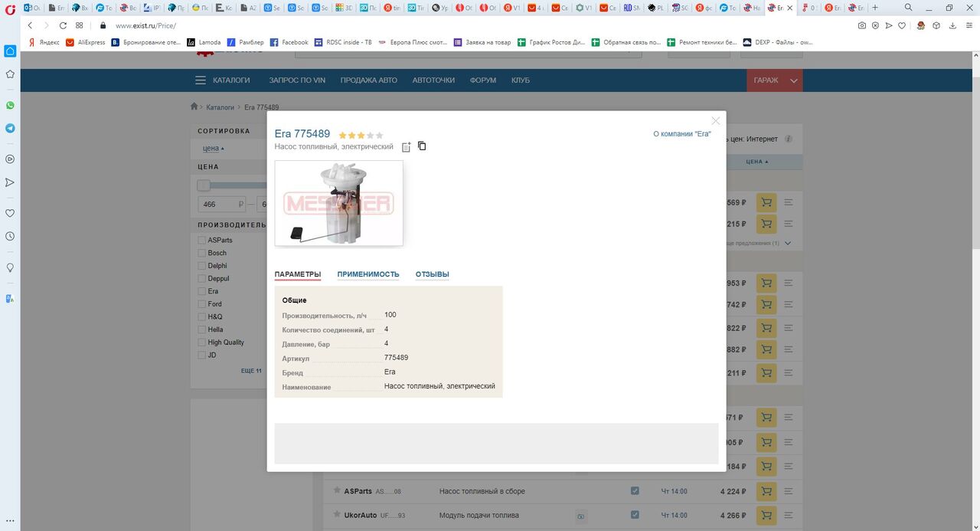Expand more offers chevron under 215 ₽
The height and width of the screenshot is (531, 980).
pyautogui.click(x=788, y=243)
